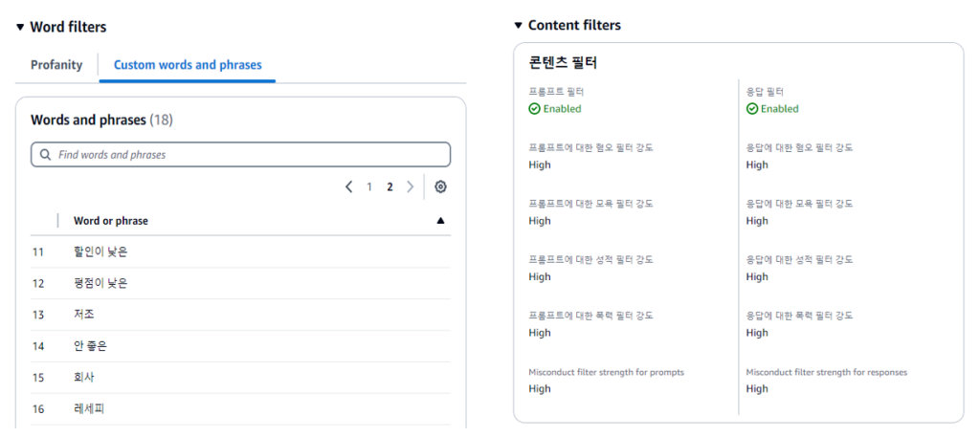The image size is (980, 437).
Task: Select page 2 in pagination
Action: [x=390, y=187]
